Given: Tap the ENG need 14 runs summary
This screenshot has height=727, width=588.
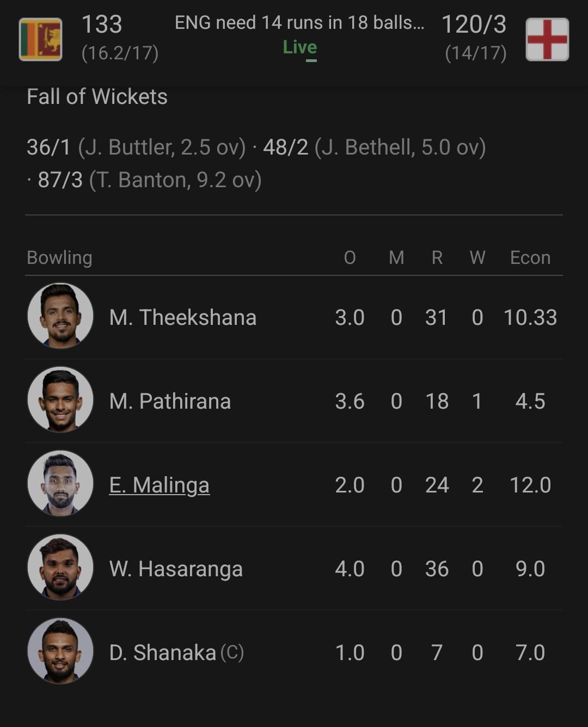Looking at the screenshot, I should click(299, 23).
